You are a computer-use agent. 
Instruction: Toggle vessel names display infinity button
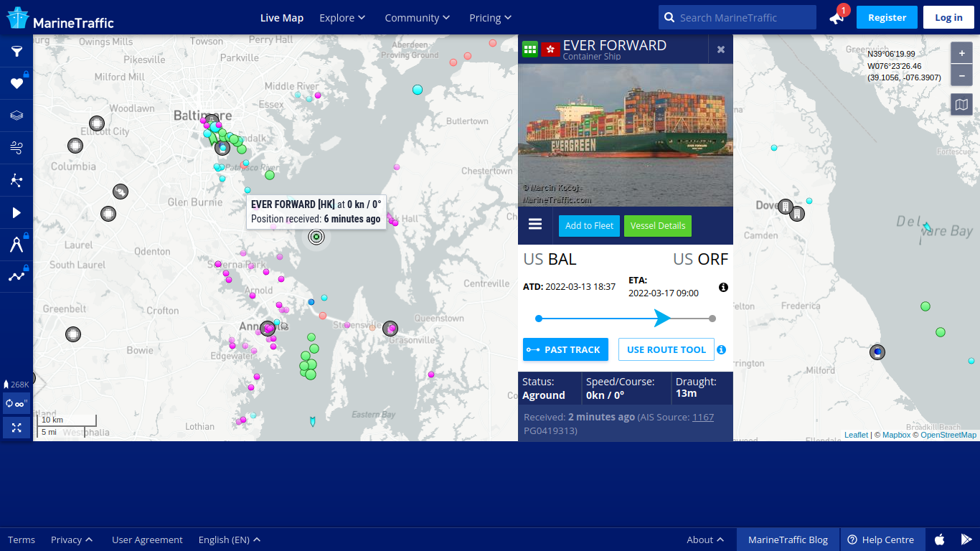[x=17, y=403]
